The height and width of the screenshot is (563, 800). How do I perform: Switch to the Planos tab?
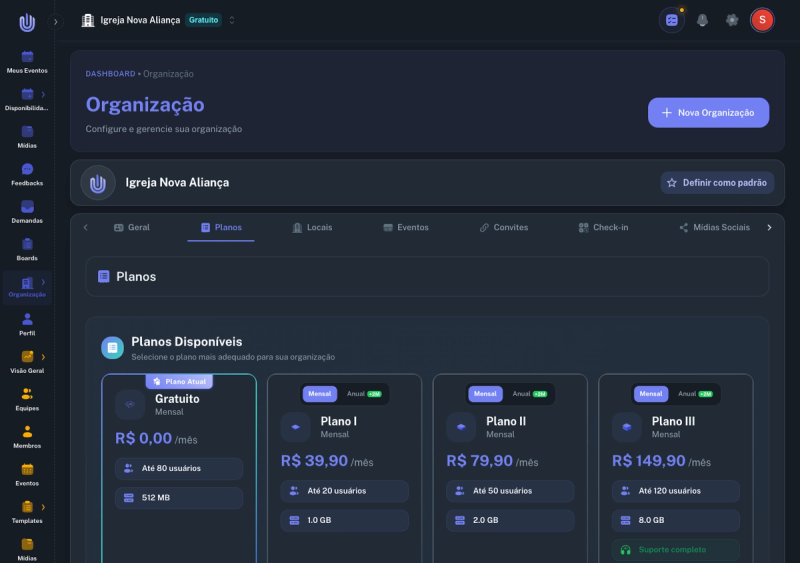tap(221, 228)
